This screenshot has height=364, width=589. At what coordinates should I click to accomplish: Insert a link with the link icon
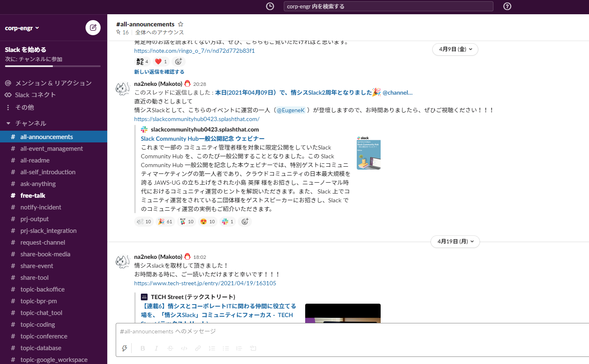click(x=198, y=348)
